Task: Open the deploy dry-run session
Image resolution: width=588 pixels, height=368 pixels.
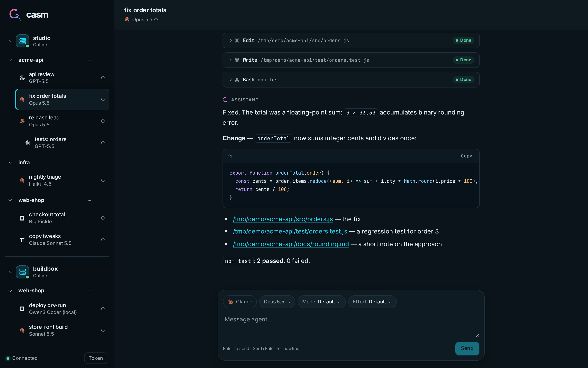Action: [x=62, y=309]
